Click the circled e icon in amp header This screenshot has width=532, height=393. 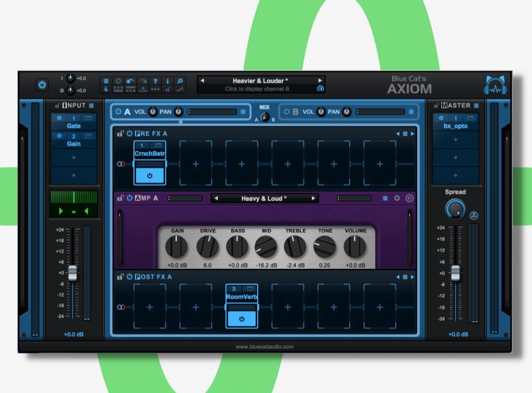pos(409,198)
